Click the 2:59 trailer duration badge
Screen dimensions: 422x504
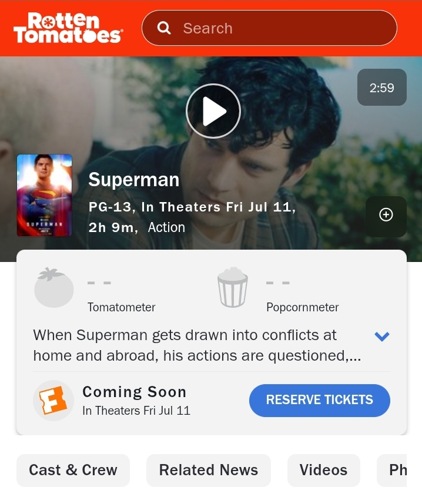coord(382,88)
